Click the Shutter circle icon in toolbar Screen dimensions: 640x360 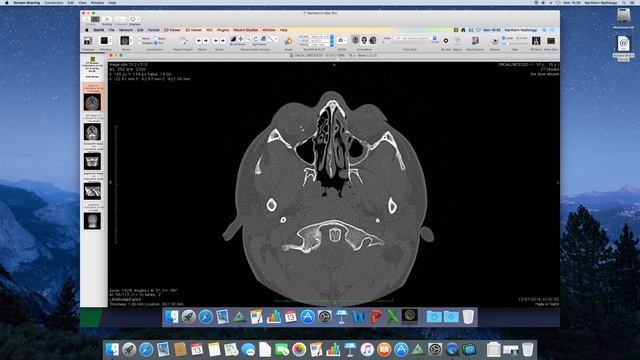[x=446, y=40]
